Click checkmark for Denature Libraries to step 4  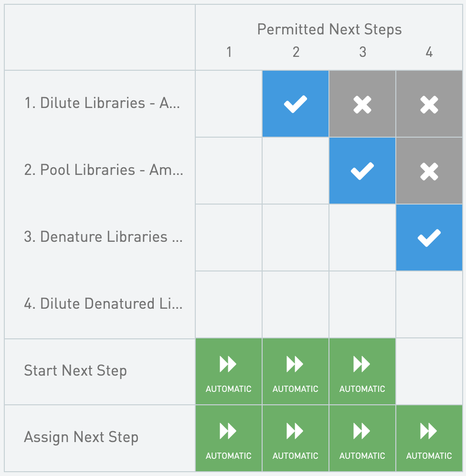[x=429, y=238]
